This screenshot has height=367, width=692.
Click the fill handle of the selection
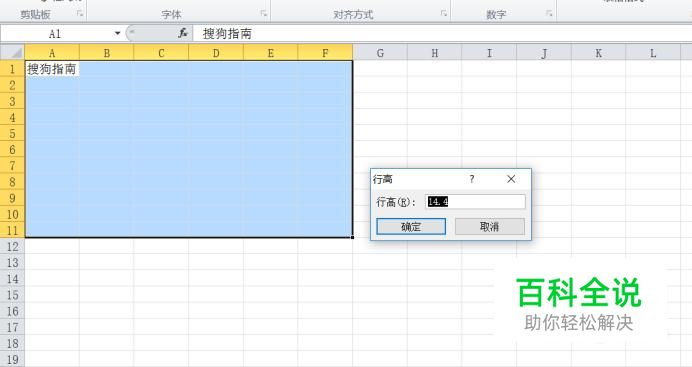353,237
